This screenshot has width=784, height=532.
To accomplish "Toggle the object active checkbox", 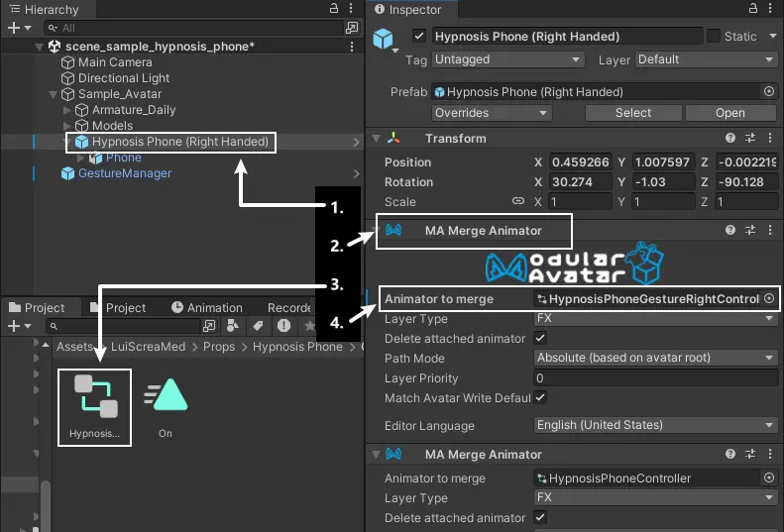I will (x=418, y=36).
